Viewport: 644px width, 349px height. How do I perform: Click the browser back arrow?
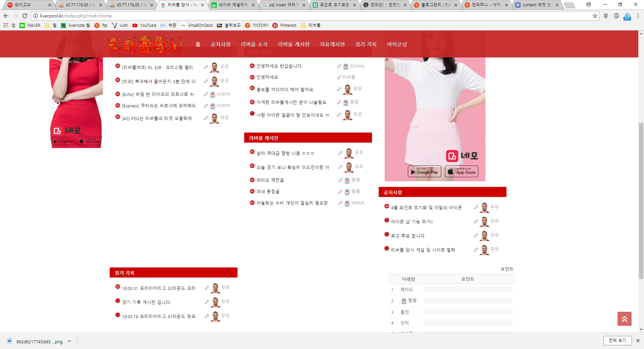(6, 16)
